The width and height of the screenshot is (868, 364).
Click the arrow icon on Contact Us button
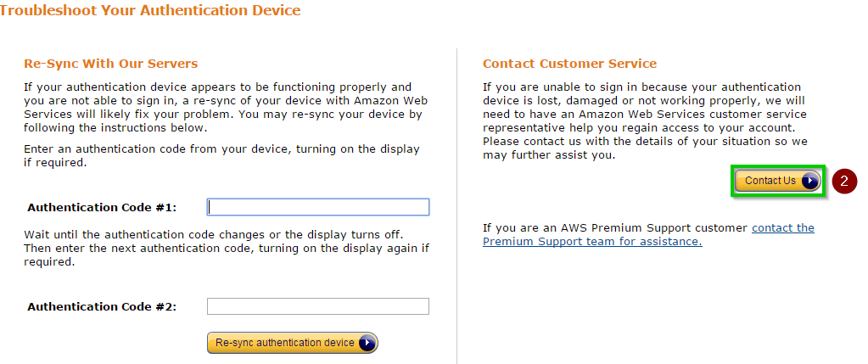[809, 181]
